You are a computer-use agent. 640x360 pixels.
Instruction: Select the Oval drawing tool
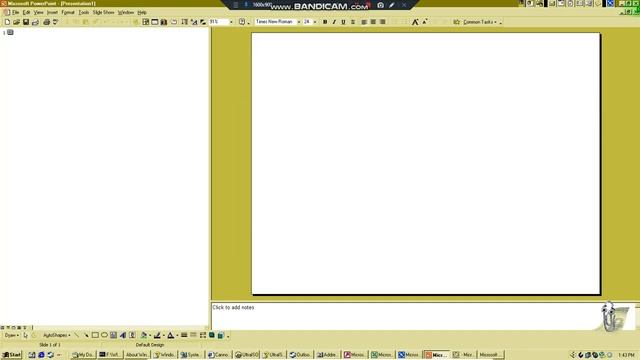[104, 336]
